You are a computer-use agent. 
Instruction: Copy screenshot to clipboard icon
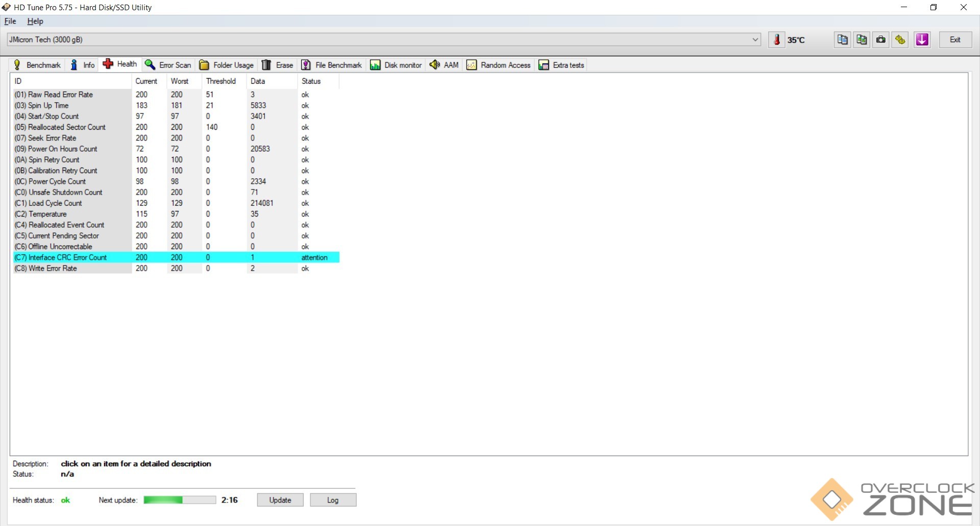(862, 40)
